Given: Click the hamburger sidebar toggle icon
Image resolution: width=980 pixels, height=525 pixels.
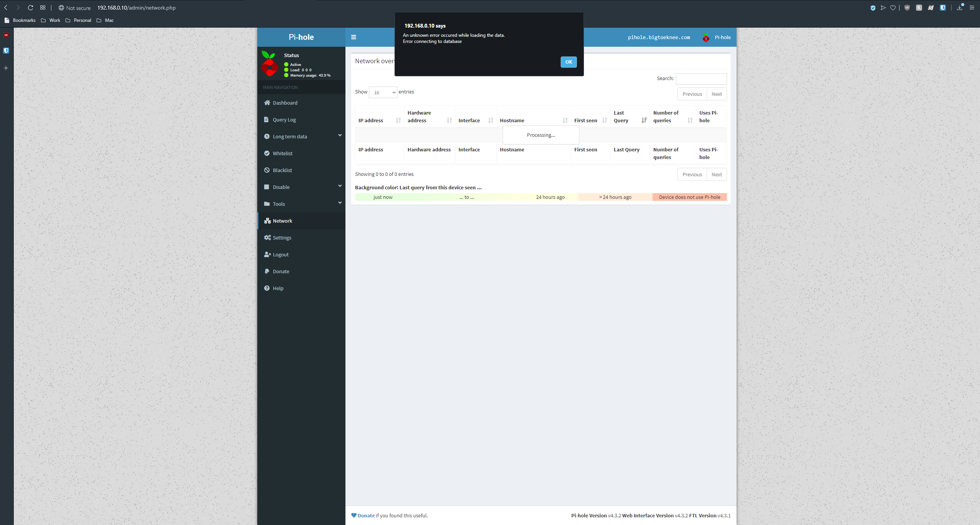Looking at the screenshot, I should (x=354, y=37).
